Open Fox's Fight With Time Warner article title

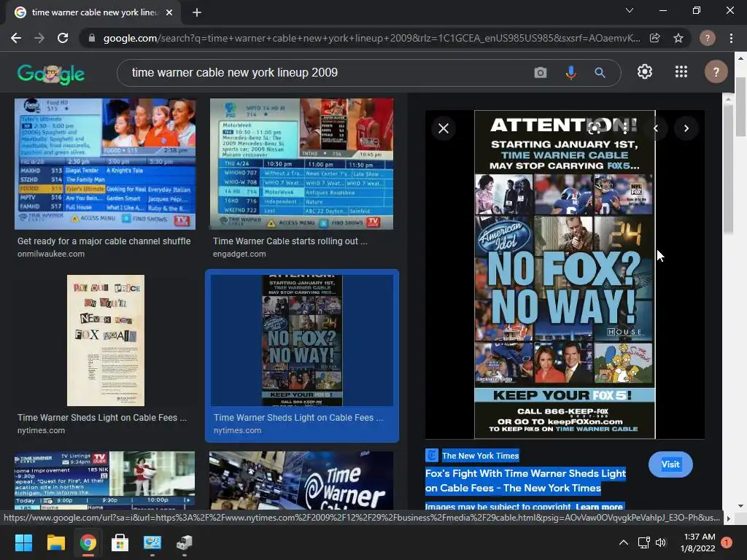(x=525, y=481)
